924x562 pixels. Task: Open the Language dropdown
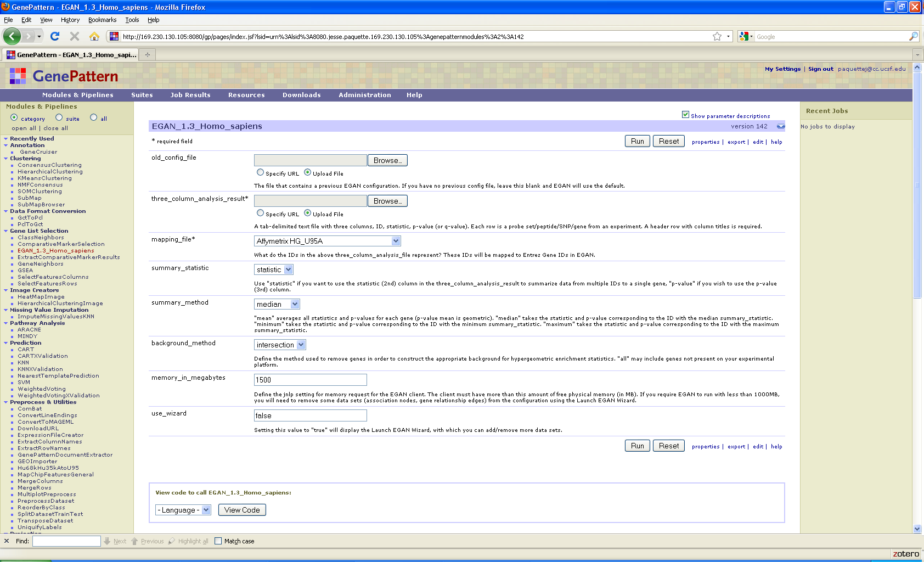pos(183,510)
